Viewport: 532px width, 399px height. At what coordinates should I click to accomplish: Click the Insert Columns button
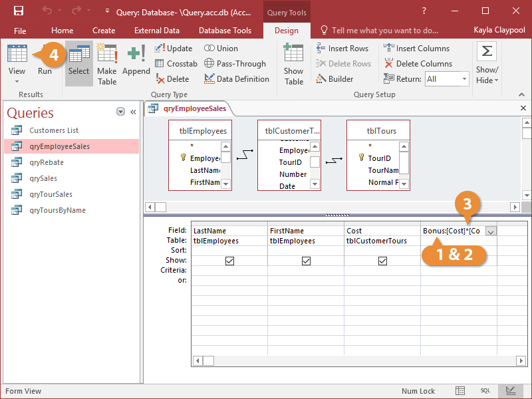pyautogui.click(x=417, y=49)
